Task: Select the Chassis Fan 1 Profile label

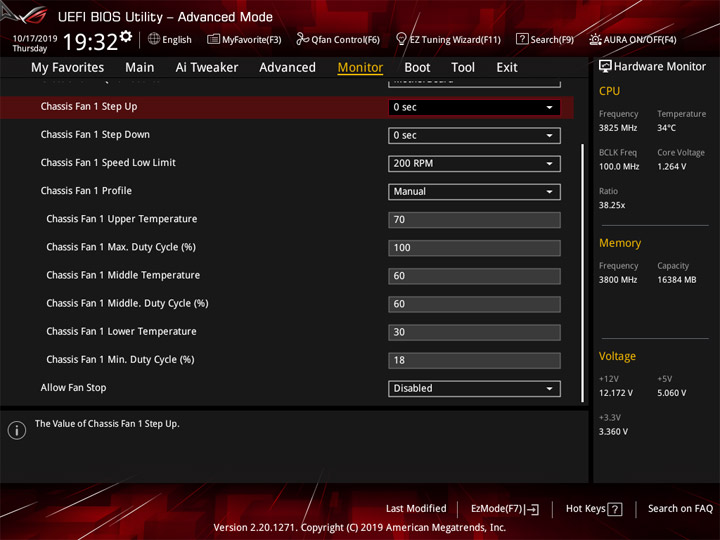Action: 86,191
